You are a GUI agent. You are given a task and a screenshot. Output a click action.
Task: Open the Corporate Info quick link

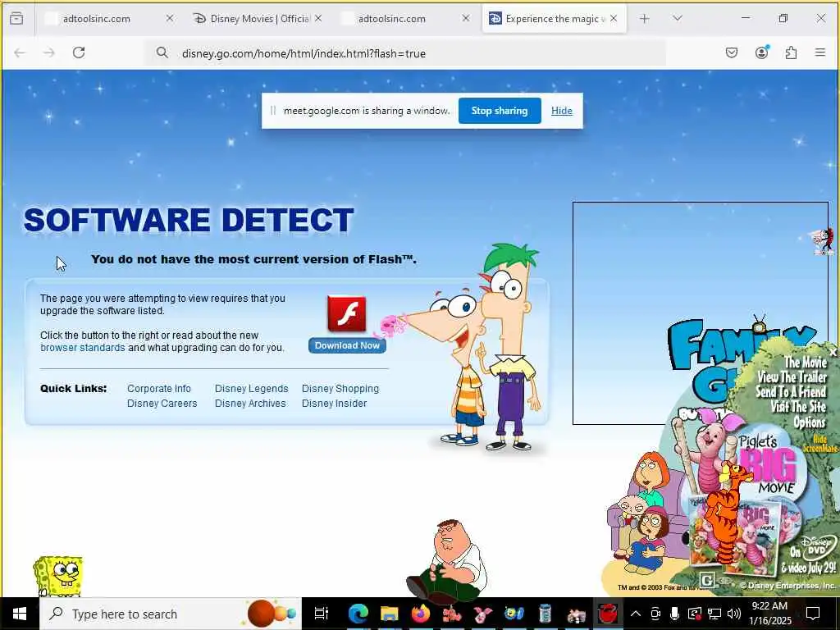[x=159, y=388]
